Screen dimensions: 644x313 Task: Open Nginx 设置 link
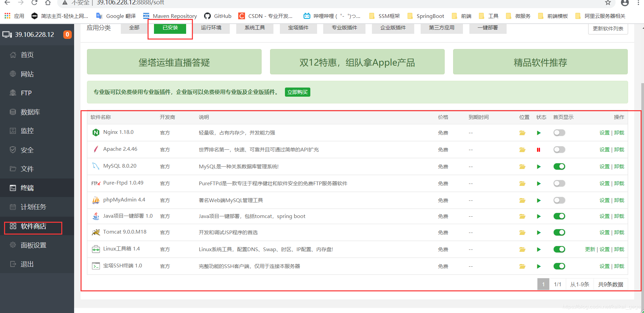click(604, 133)
